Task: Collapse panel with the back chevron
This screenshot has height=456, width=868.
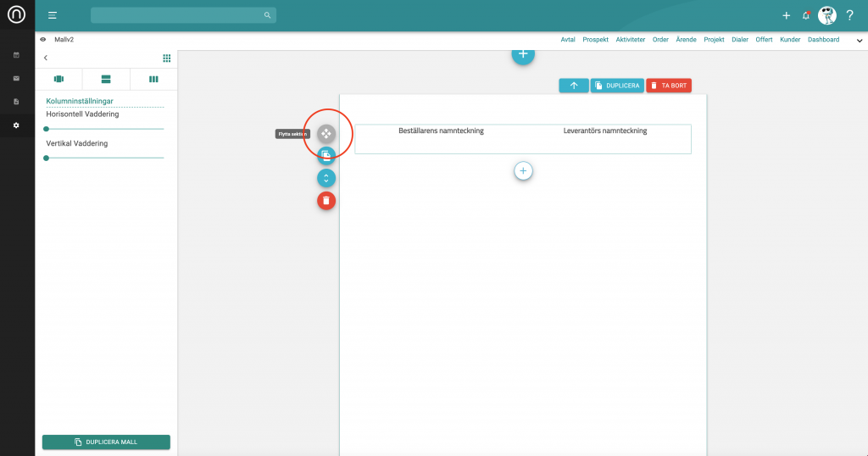Action: click(46, 58)
